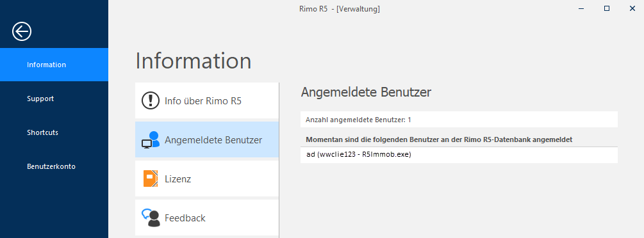Click the exclamation mark info icon
The width and height of the screenshot is (644, 238).
pyautogui.click(x=151, y=100)
